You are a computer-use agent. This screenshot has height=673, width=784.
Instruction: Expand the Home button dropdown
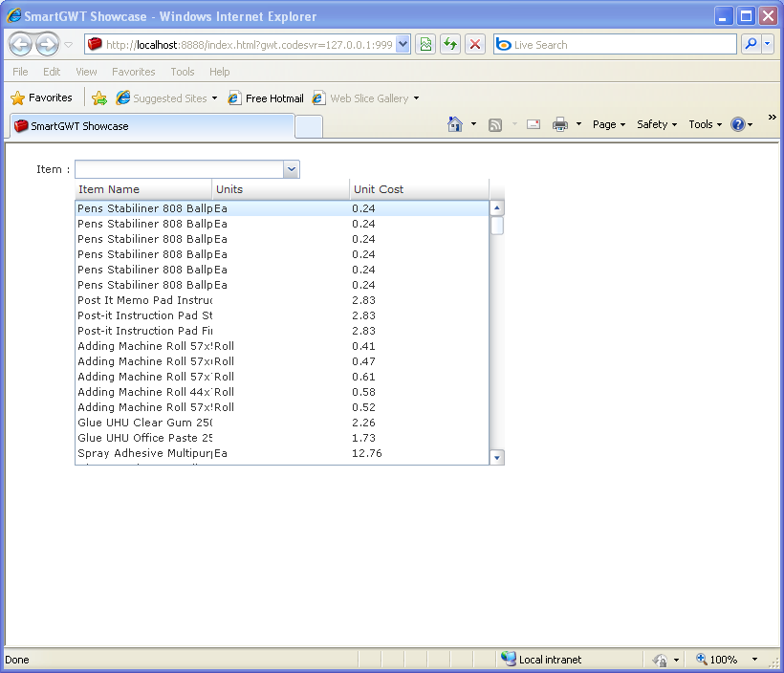[x=473, y=124]
